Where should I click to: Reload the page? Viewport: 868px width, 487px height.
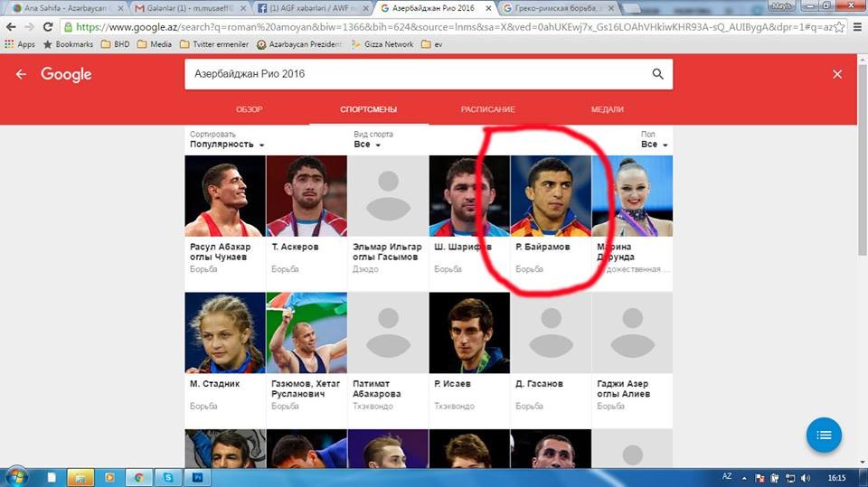click(x=48, y=26)
